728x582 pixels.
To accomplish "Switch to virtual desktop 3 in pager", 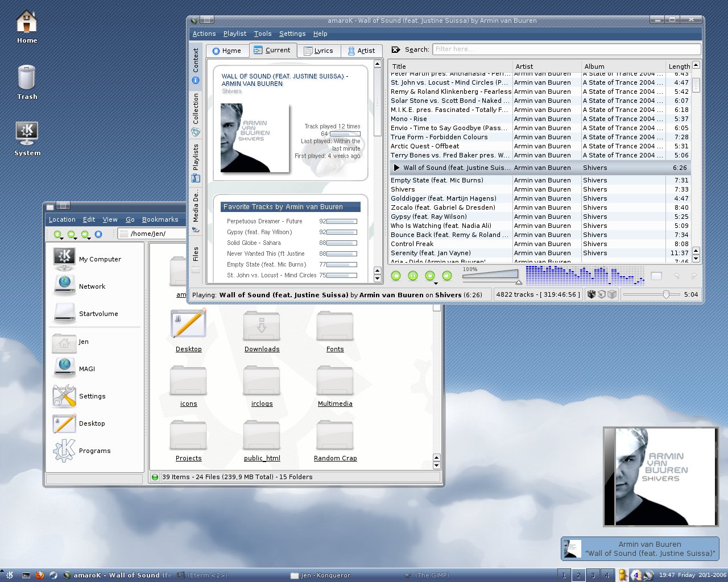I will click(x=593, y=575).
